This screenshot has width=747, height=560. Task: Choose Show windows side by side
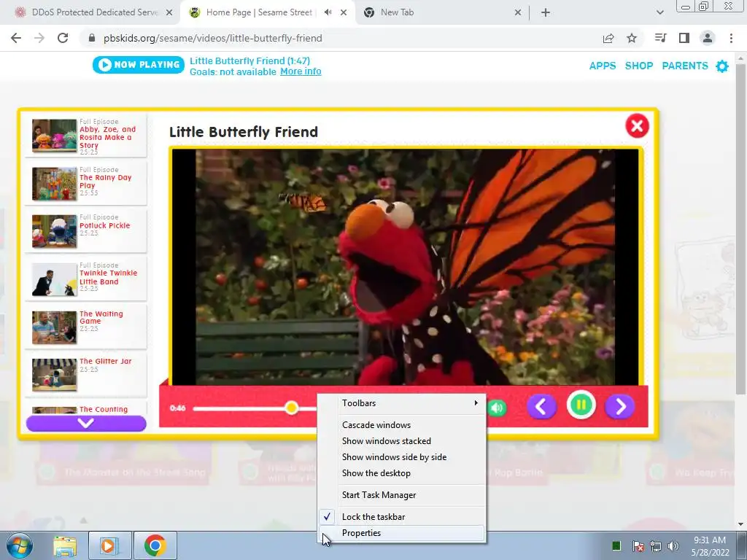pyautogui.click(x=402, y=457)
